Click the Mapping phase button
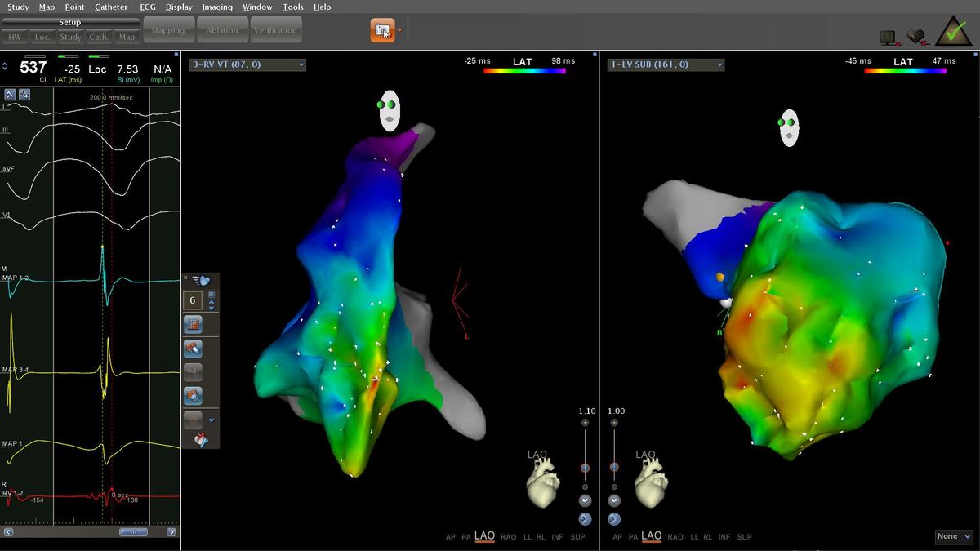980x551 pixels. (x=168, y=31)
